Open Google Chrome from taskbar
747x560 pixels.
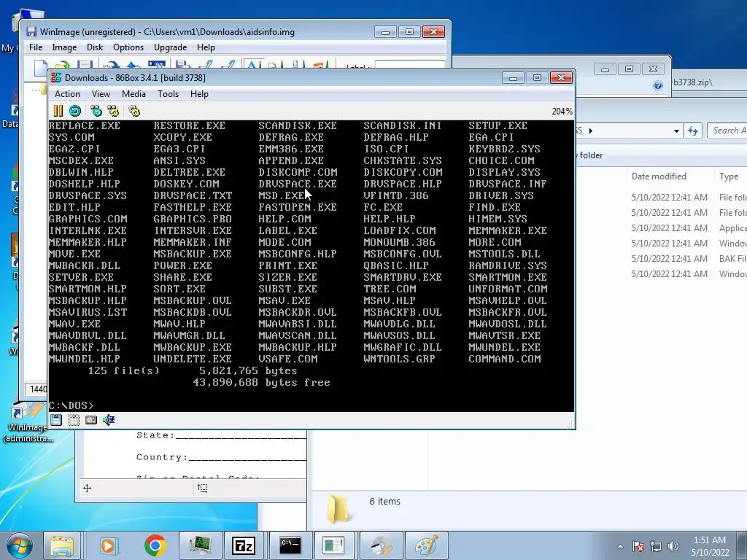[155, 545]
